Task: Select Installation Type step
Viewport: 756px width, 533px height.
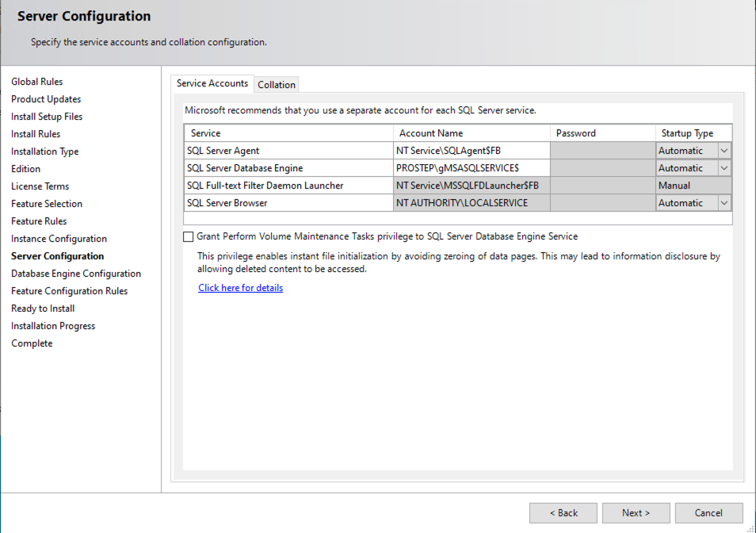Action: click(x=45, y=151)
